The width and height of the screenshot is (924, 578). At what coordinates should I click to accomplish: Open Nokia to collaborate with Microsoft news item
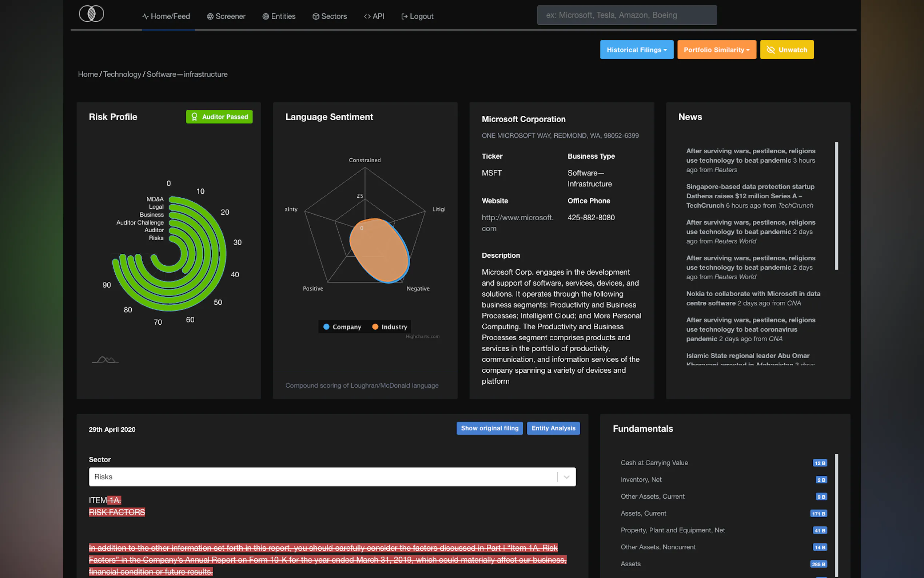pyautogui.click(x=753, y=298)
